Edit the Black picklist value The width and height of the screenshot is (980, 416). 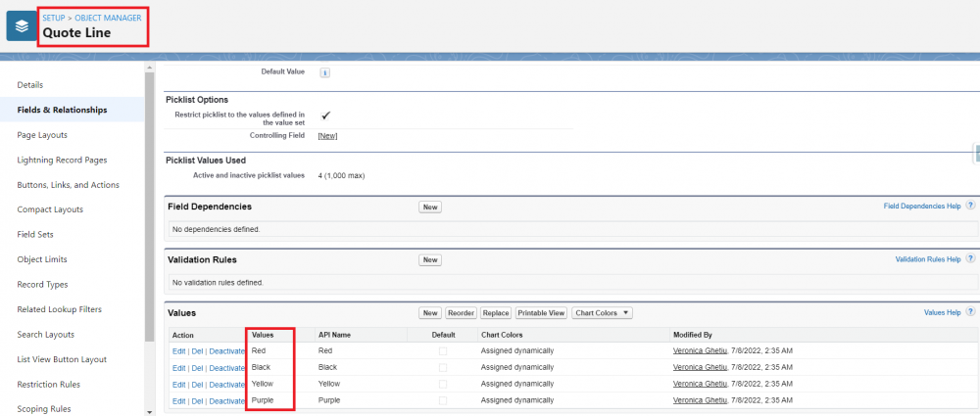tap(178, 368)
